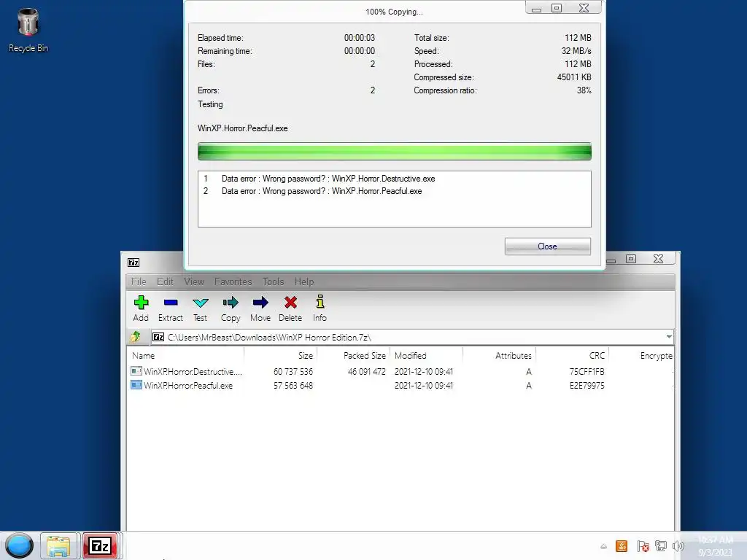The image size is (747, 560).
Task: Maximize the 7-Zip file manager window
Action: click(631, 259)
